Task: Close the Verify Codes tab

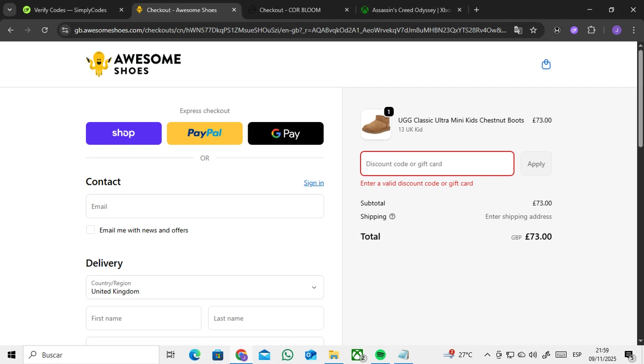Action: click(122, 10)
